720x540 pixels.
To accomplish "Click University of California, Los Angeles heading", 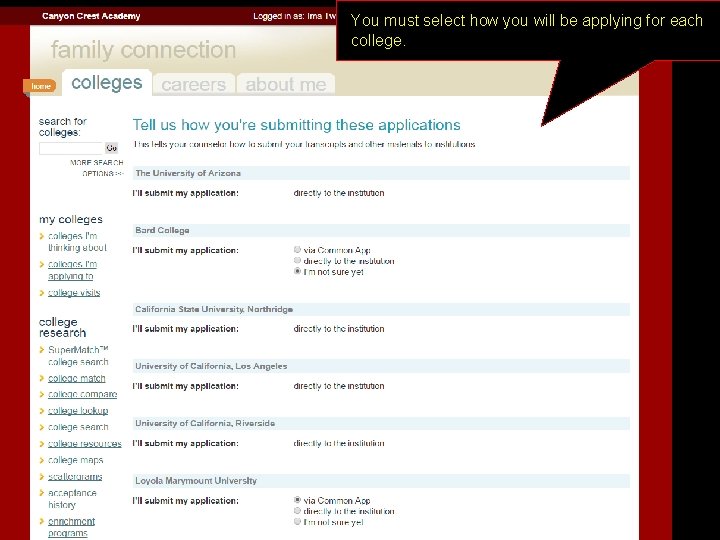I will (x=211, y=366).
